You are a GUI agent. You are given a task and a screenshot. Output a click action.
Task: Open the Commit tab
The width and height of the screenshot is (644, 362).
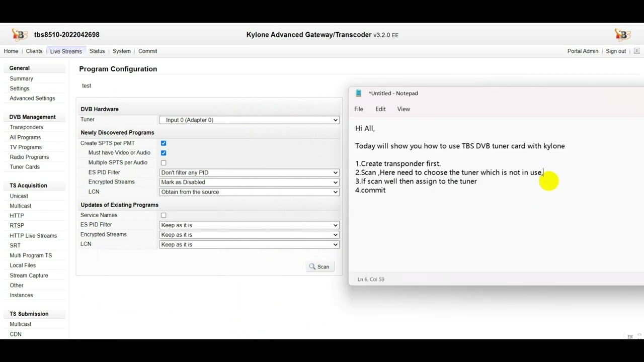tap(147, 51)
